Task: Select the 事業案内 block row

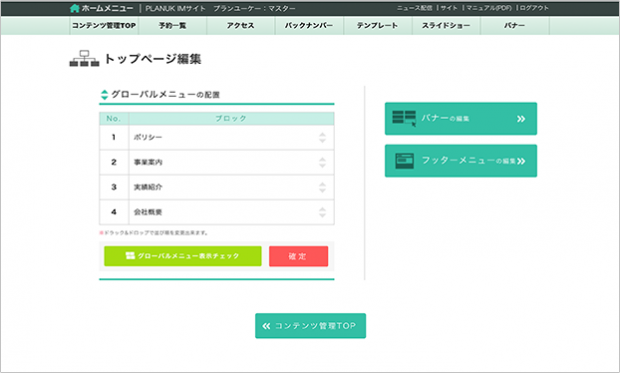Action: point(217,162)
